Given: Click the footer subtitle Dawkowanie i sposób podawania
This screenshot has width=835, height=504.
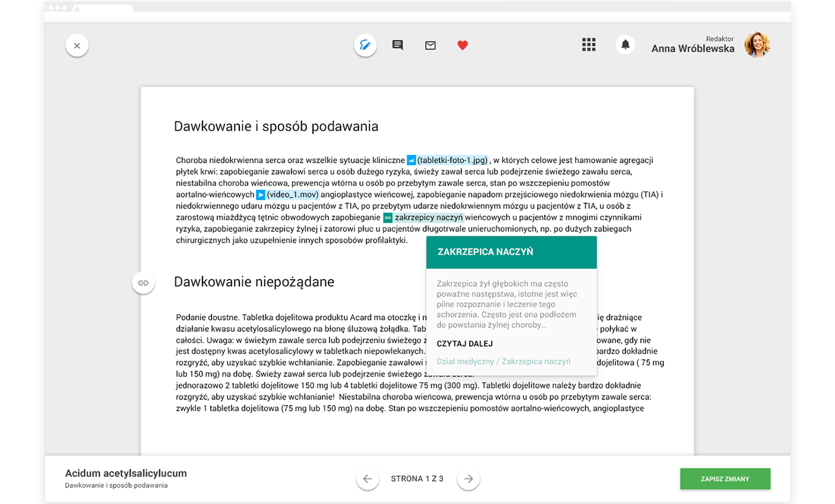Looking at the screenshot, I should pos(116,486).
